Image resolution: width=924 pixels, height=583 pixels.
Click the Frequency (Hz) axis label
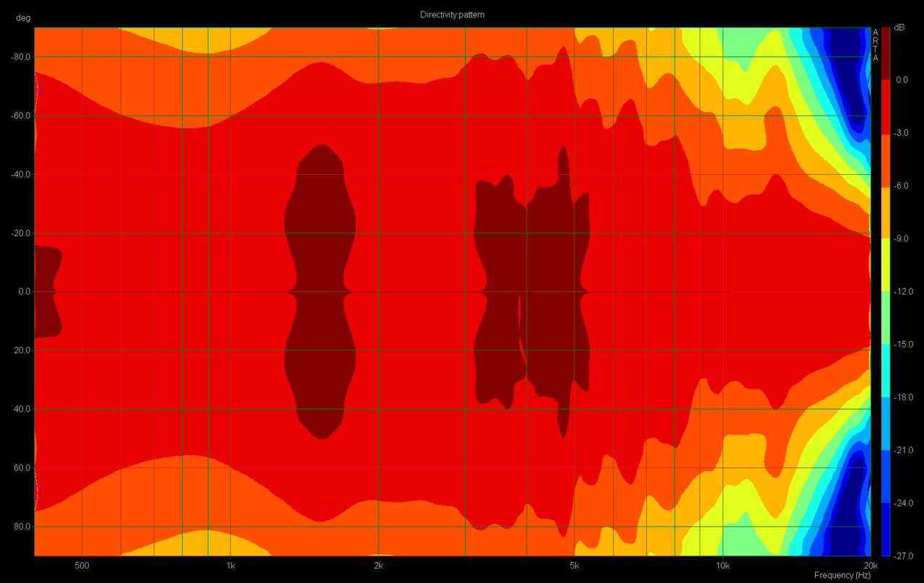842,575
